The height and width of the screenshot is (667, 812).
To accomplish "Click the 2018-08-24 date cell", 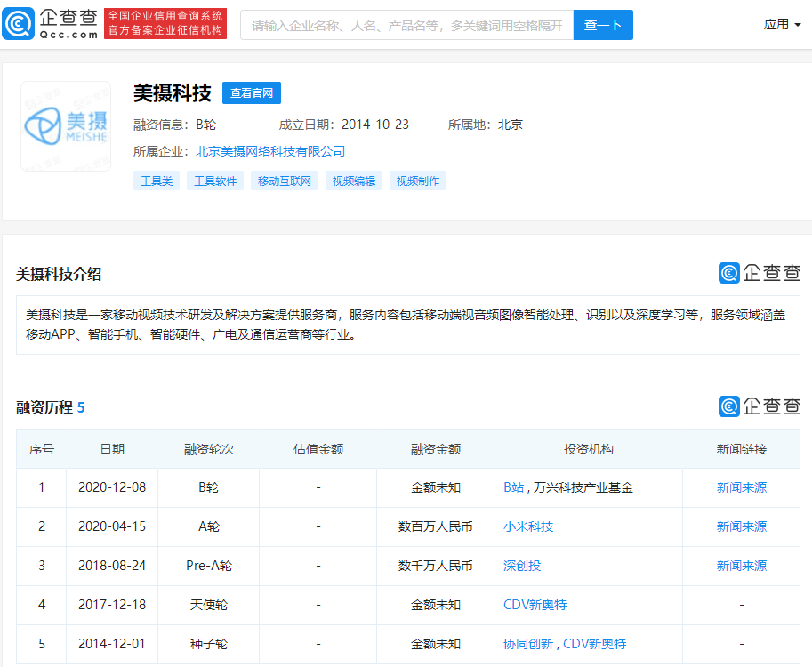I will point(112,566).
